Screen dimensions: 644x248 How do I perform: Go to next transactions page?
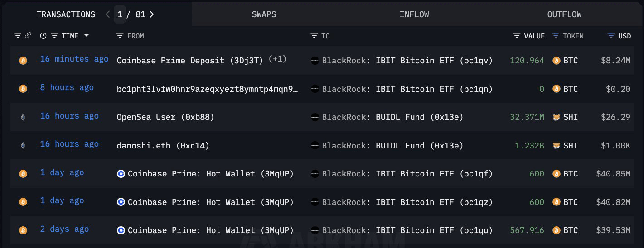tap(152, 14)
